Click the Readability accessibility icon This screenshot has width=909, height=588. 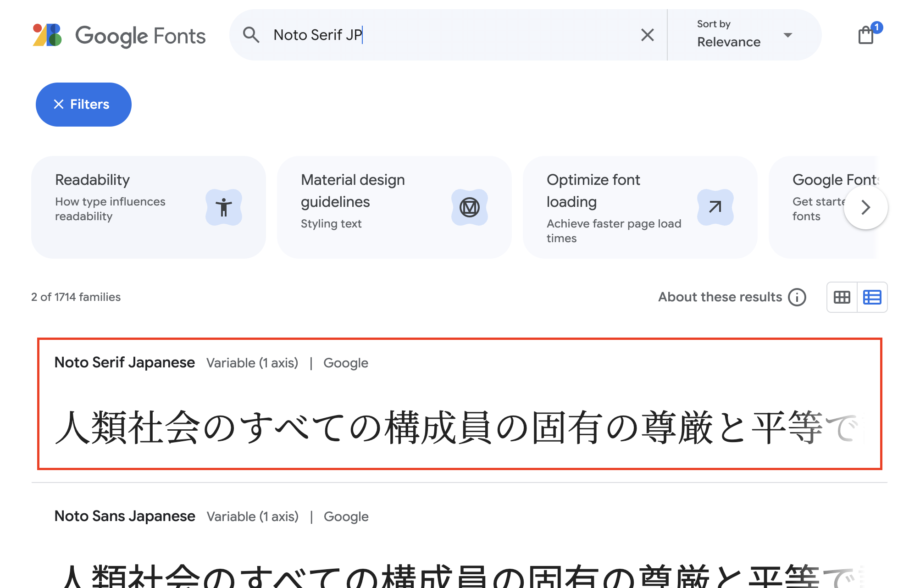pos(223,207)
